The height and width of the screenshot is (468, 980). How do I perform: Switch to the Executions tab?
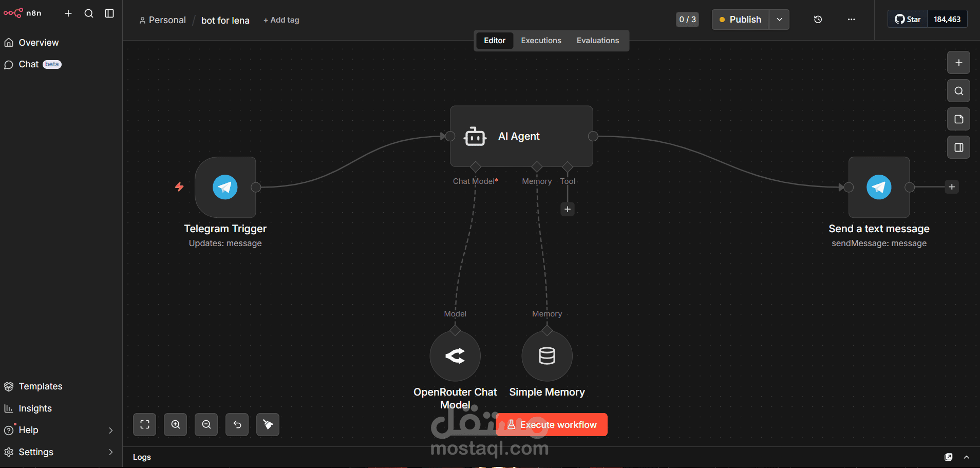541,41
